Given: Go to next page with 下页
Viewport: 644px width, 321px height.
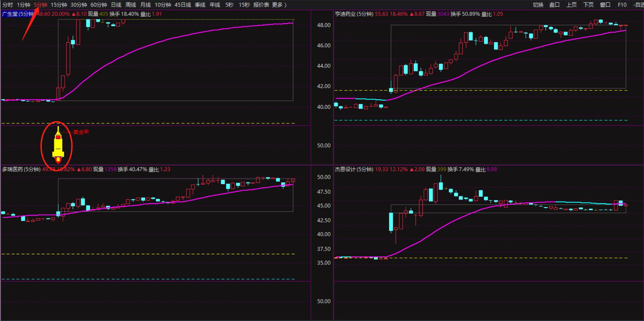Looking at the screenshot, I should tap(589, 5).
